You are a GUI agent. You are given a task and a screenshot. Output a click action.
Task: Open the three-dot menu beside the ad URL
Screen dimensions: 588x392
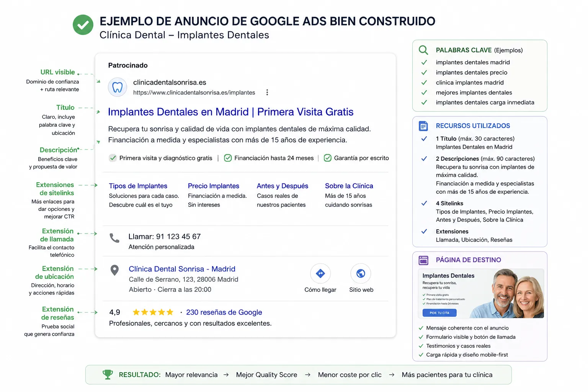pyautogui.click(x=267, y=92)
